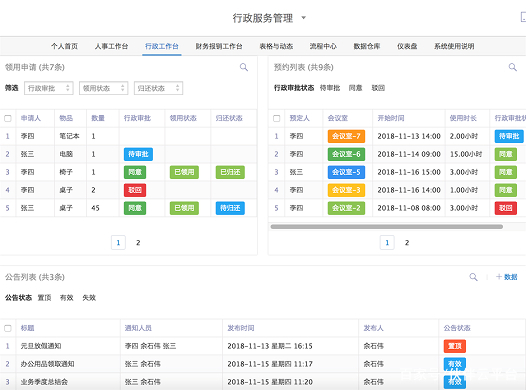This screenshot has width=526, height=390.
Task: Tick the select-all checkbox in 公告列表 table
Action: coord(8,328)
